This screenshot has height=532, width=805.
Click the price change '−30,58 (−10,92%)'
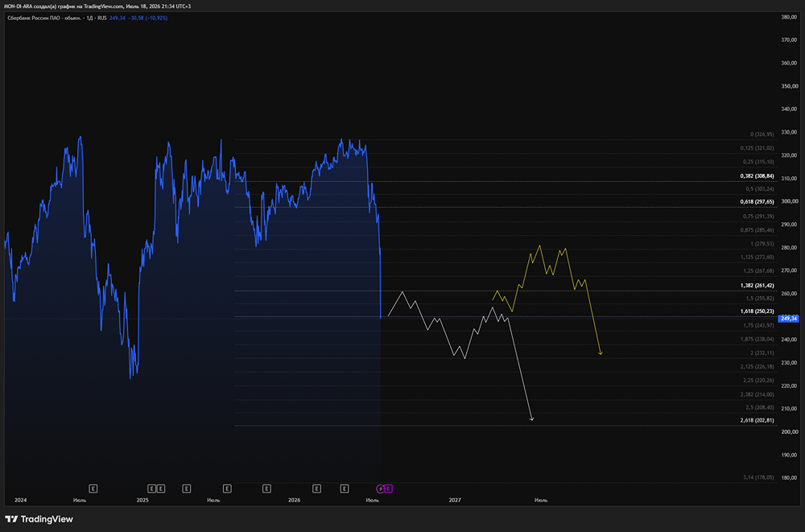(148, 18)
